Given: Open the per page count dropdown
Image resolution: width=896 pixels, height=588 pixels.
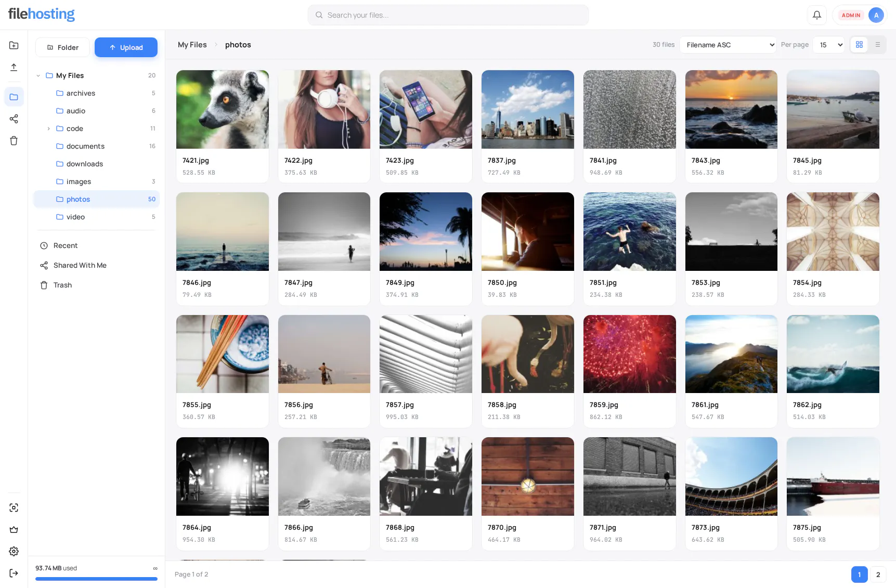Looking at the screenshot, I should click(x=829, y=45).
